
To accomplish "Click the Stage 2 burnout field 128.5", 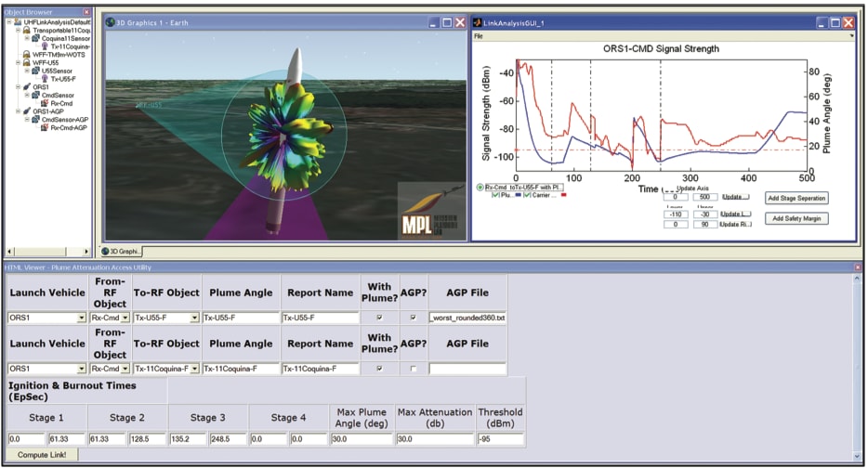I will point(147,438).
